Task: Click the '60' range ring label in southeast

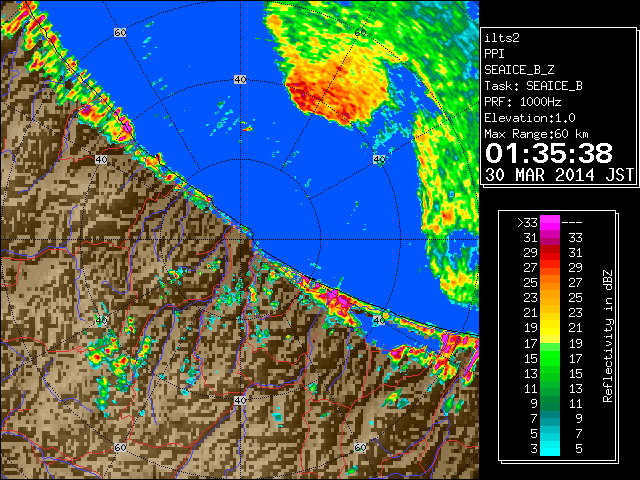Action: tap(360, 447)
